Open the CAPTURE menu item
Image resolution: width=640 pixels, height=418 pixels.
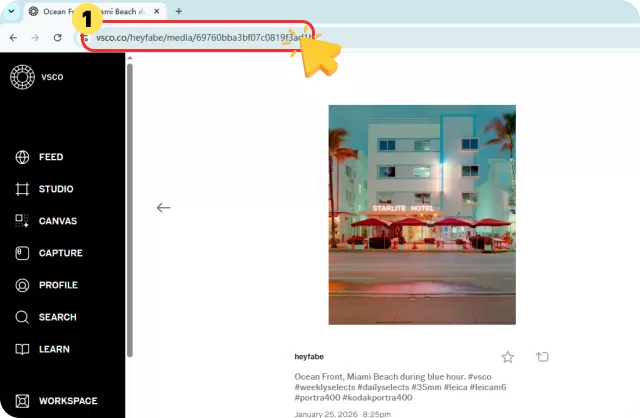point(61,253)
